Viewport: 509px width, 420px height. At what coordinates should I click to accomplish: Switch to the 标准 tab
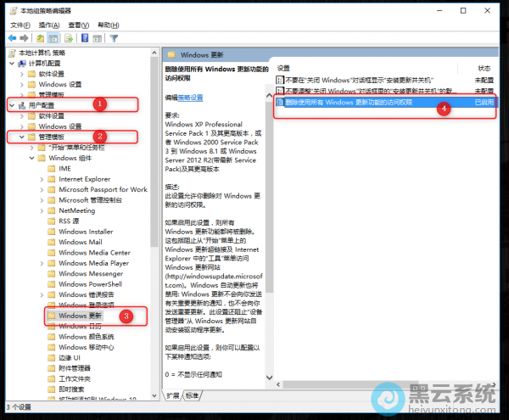[193, 395]
